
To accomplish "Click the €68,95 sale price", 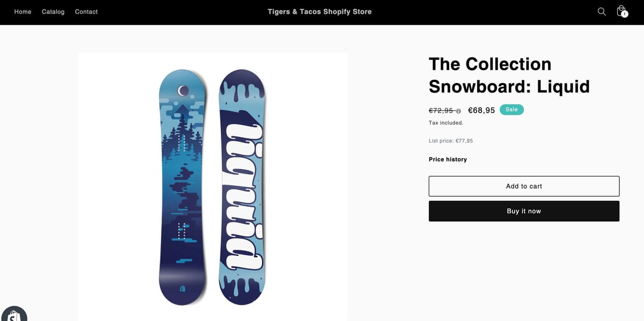I will pos(481,110).
